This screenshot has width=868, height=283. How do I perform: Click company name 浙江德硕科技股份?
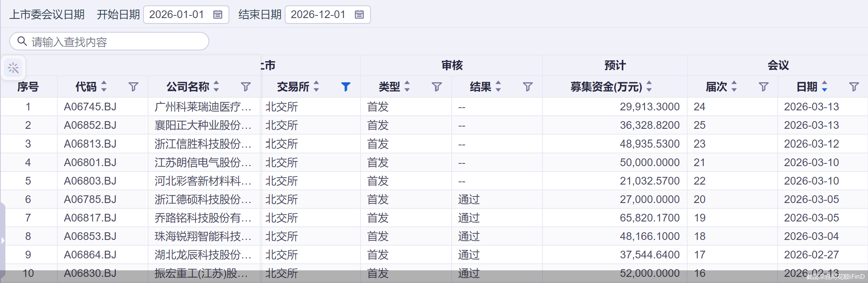[x=202, y=200]
